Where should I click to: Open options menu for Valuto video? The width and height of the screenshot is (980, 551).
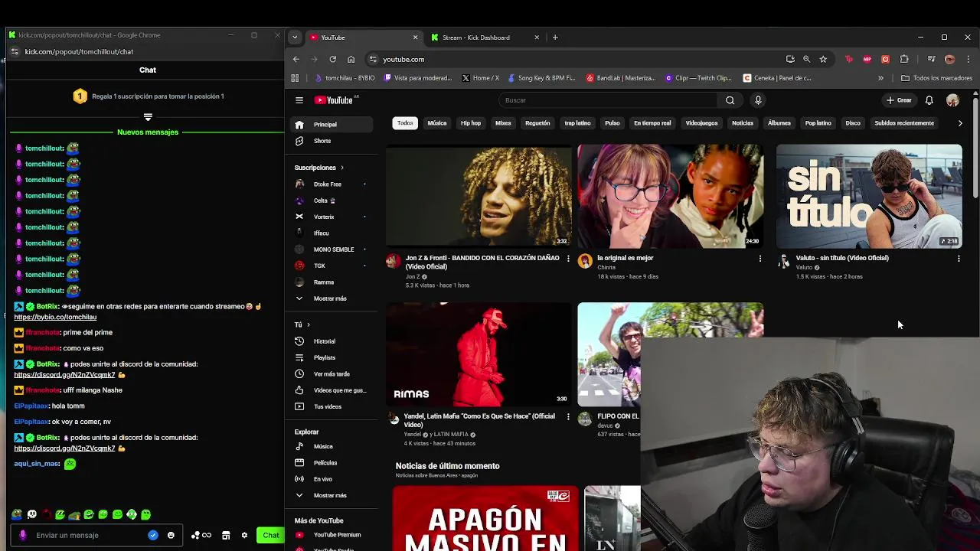pyautogui.click(x=959, y=259)
